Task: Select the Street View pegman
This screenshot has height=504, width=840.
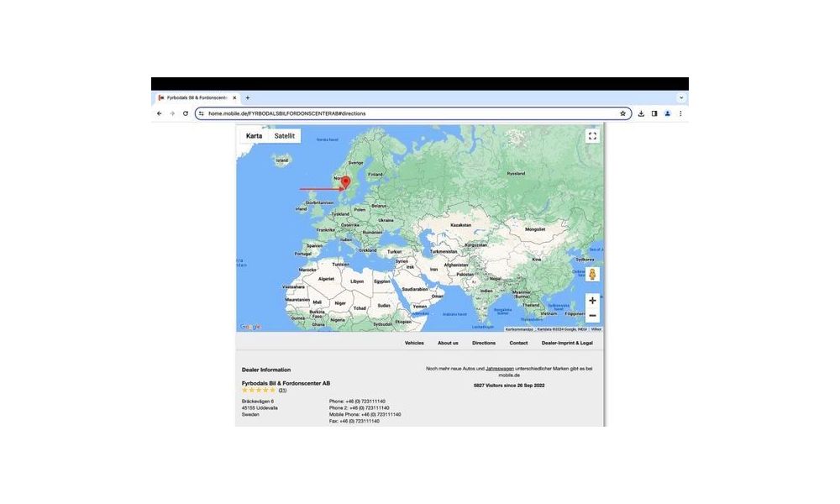Action: click(x=592, y=275)
